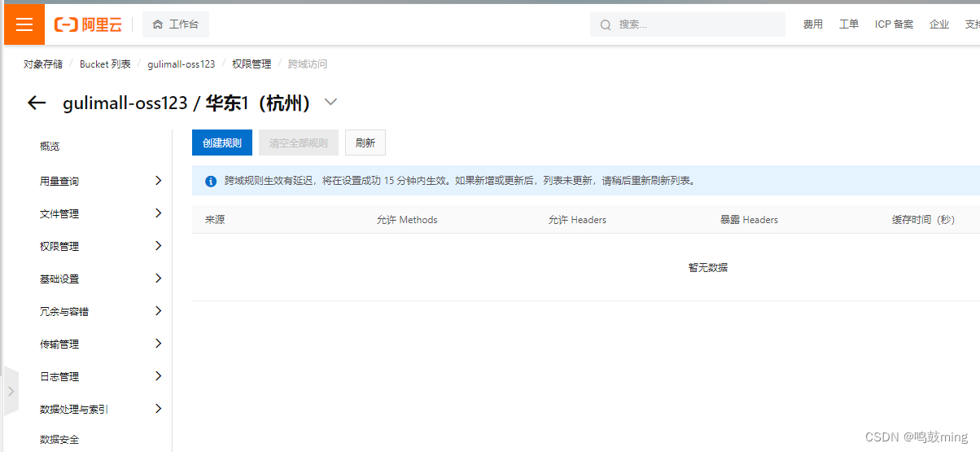Open the 工作台 workbench button

click(x=176, y=24)
